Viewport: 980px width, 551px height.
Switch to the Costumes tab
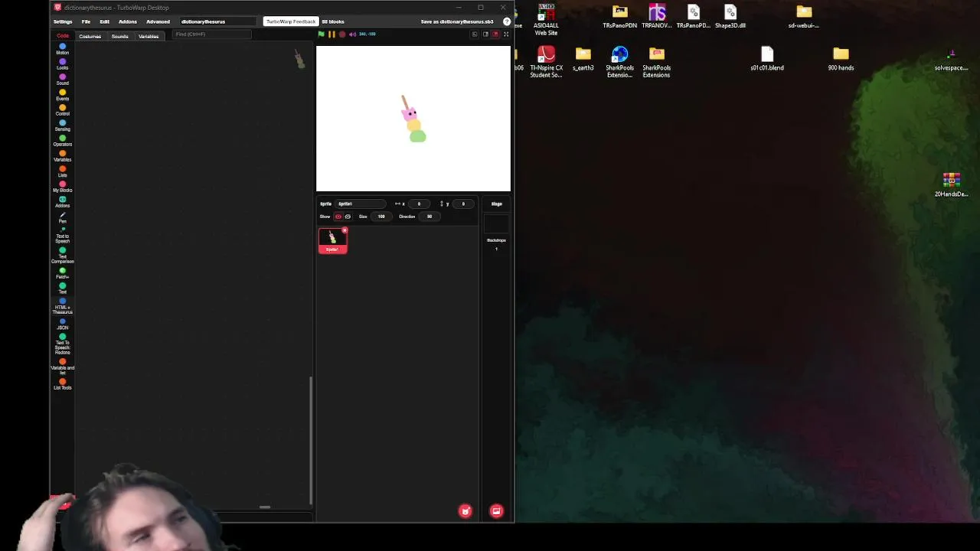click(x=90, y=37)
